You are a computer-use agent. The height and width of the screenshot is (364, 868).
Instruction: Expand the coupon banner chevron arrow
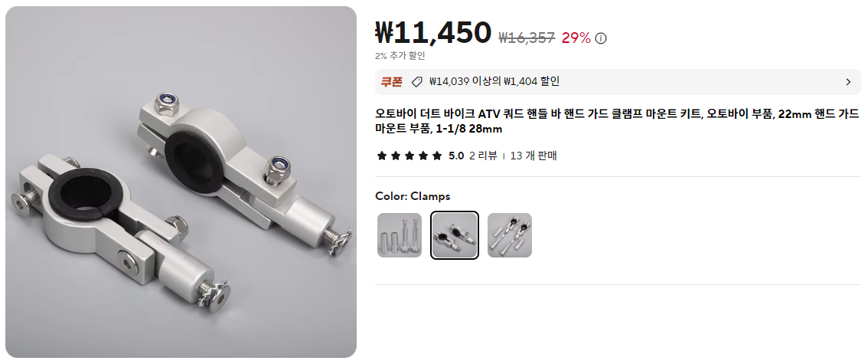click(848, 82)
